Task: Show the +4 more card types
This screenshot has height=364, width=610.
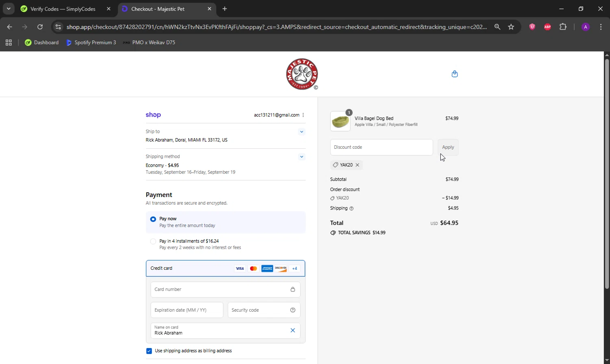Action: tap(295, 269)
